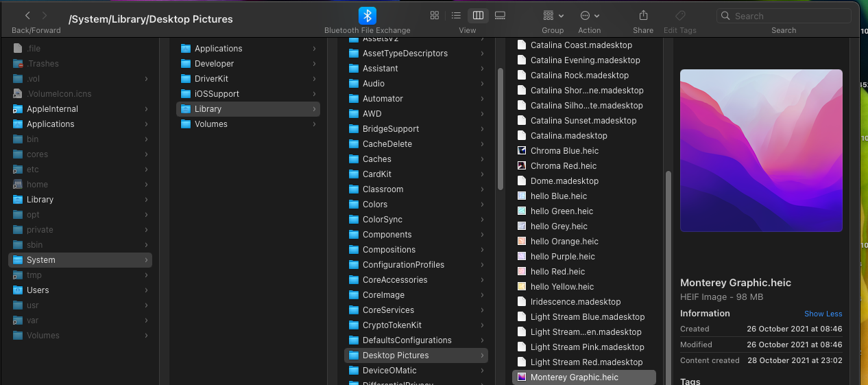The image size is (868, 385).
Task: Select the Chroma Blue.heic file icon
Action: pyautogui.click(x=522, y=151)
